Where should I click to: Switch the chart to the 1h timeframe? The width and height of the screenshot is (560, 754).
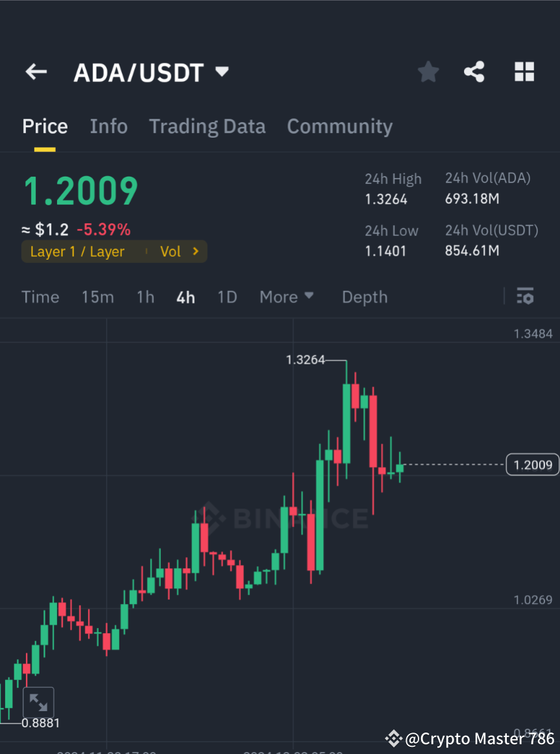(145, 296)
